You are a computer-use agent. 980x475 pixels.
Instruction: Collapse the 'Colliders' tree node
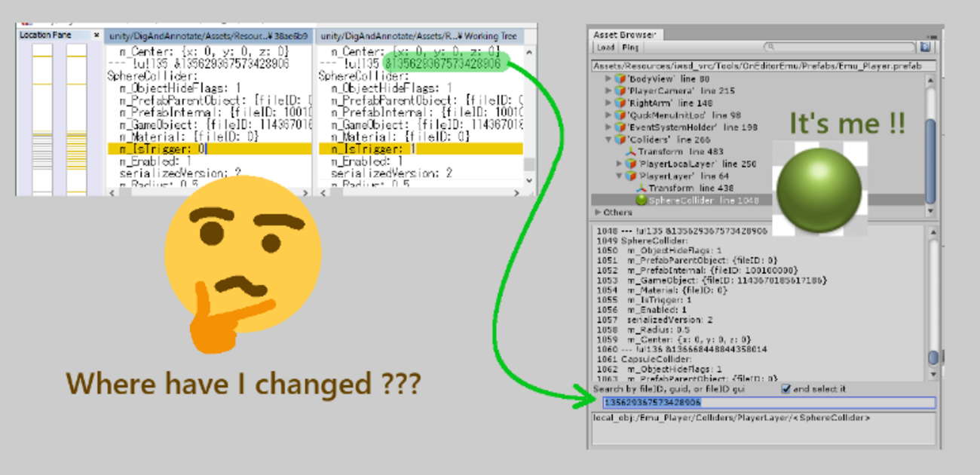point(609,139)
